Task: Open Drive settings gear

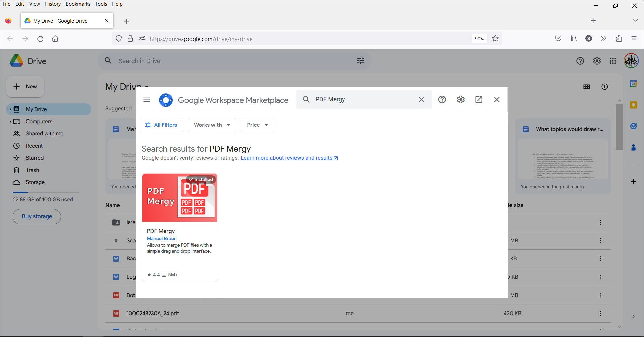Action: (597, 61)
